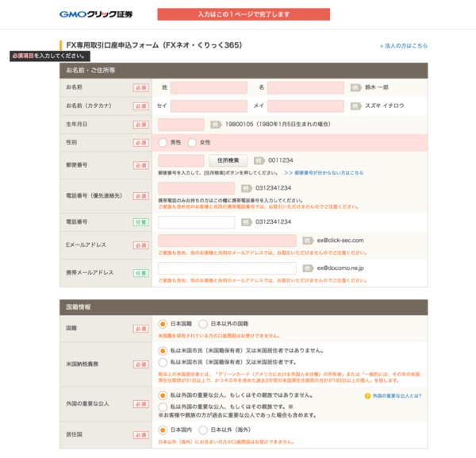Select 外国の重要な公人ではありません option
Image resolution: width=476 pixels, height=458 pixels.
163,395
